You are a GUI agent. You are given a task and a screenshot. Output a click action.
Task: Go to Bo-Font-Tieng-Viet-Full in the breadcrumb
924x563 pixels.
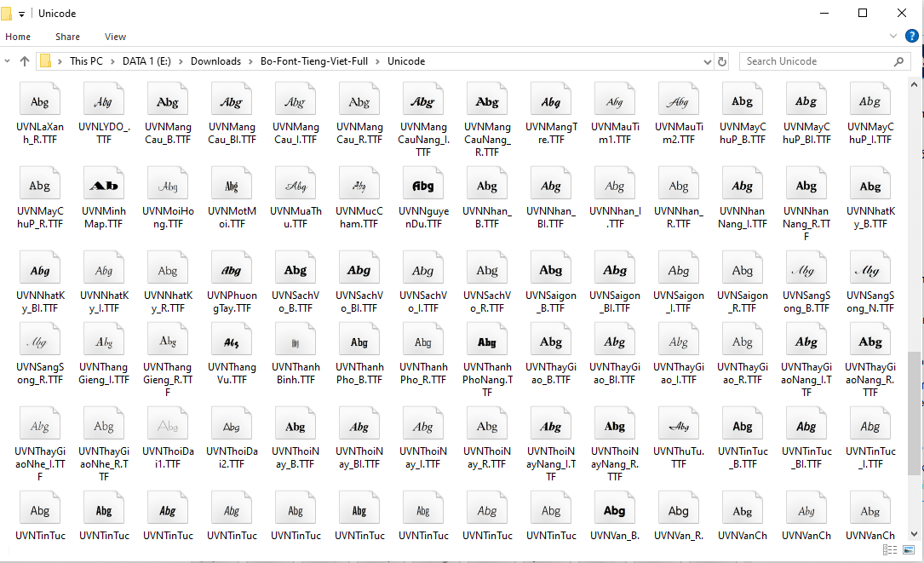[x=314, y=61]
